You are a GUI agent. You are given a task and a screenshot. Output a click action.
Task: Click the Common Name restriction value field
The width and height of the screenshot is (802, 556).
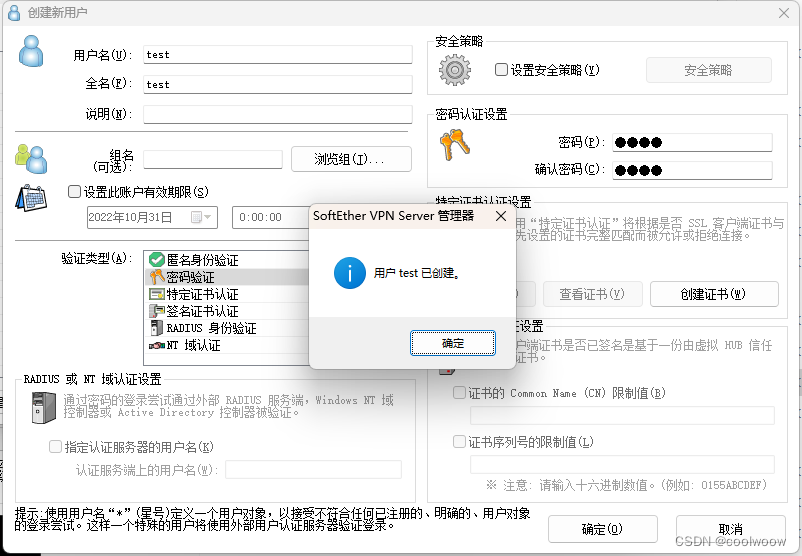click(622, 415)
